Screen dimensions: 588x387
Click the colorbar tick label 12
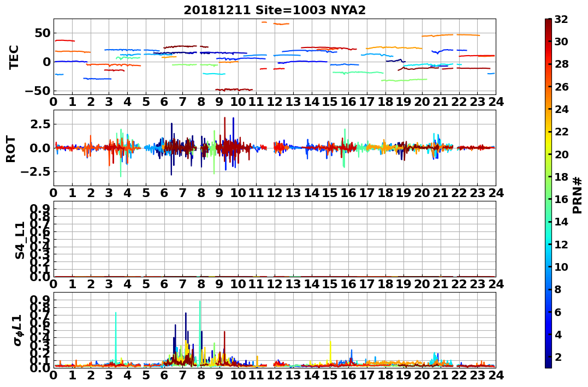click(561, 244)
